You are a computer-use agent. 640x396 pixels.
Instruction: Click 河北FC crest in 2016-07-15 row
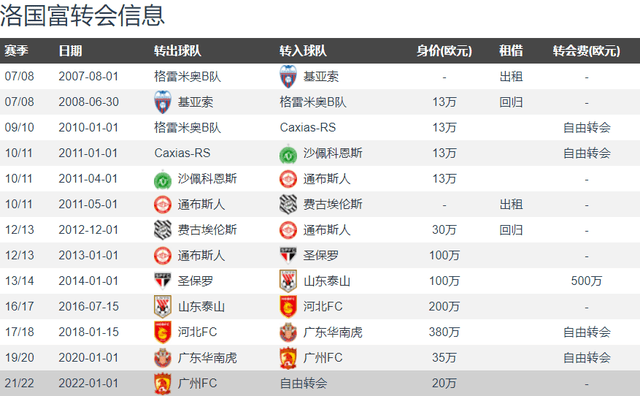pyautogui.click(x=288, y=307)
